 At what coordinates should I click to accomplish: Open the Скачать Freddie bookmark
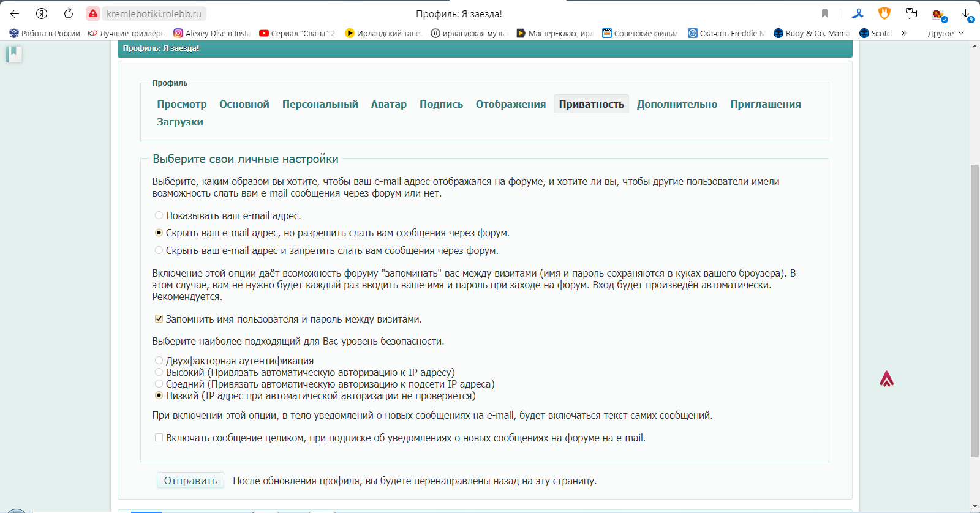(x=726, y=33)
